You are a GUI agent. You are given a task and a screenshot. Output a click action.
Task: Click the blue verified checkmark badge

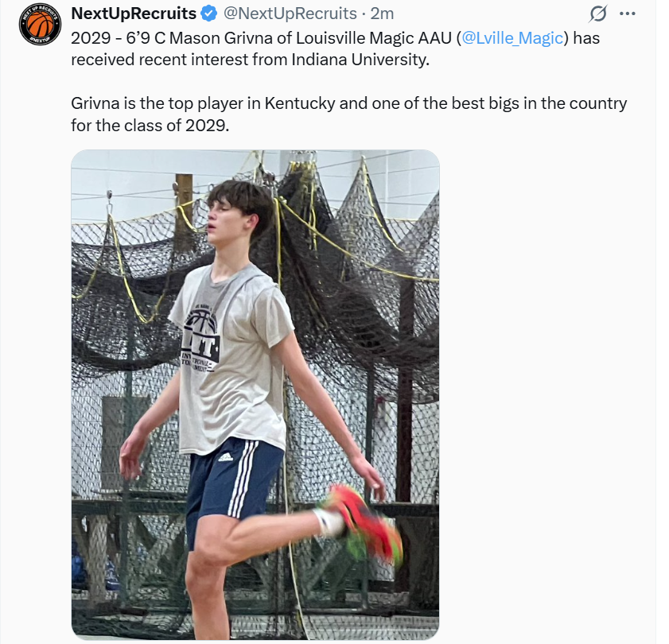pos(209,14)
